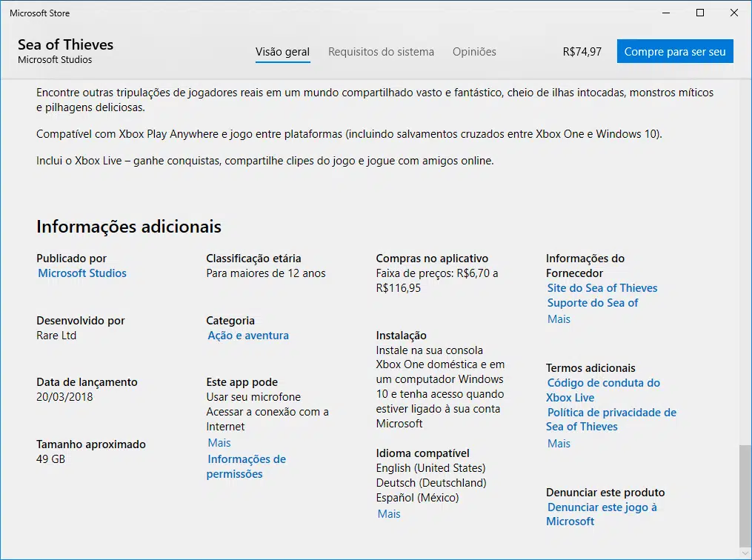752x560 pixels.
Task: Click Microsoft Studios subtitle under game title
Action: (55, 59)
